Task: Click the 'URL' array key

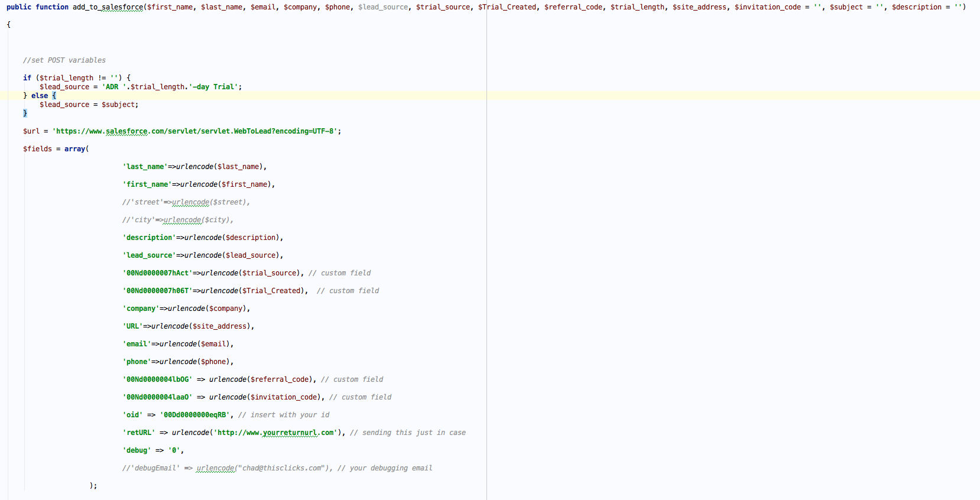Action: pyautogui.click(x=133, y=326)
